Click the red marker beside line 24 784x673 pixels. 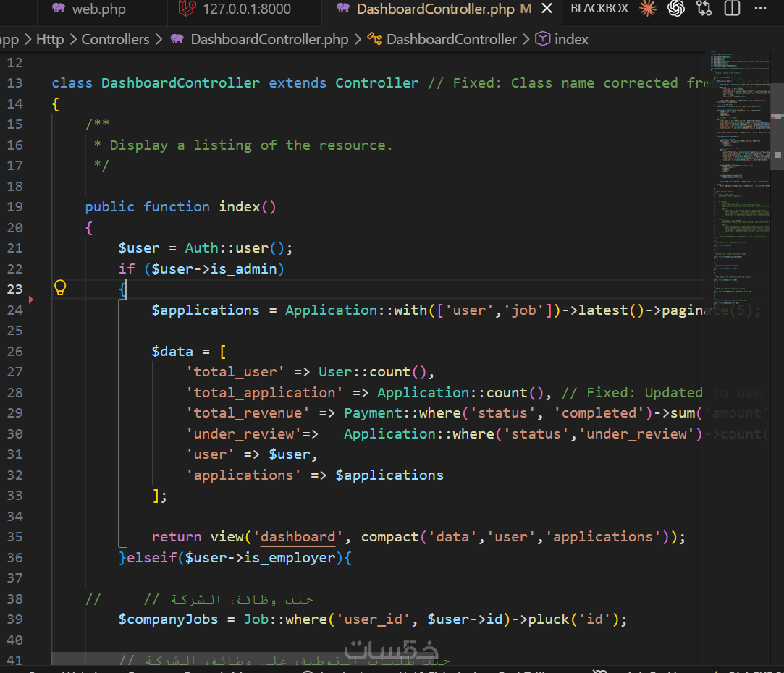point(31,300)
